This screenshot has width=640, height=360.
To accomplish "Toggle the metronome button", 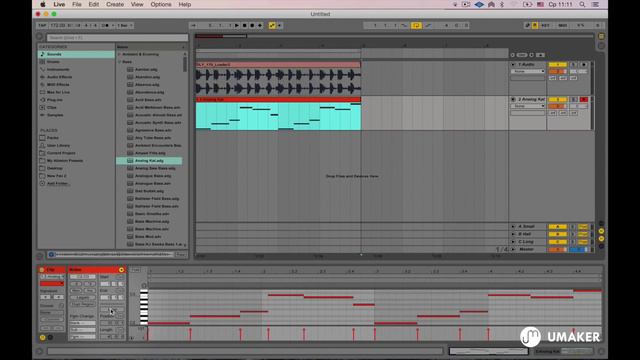I will pyautogui.click(x=105, y=25).
